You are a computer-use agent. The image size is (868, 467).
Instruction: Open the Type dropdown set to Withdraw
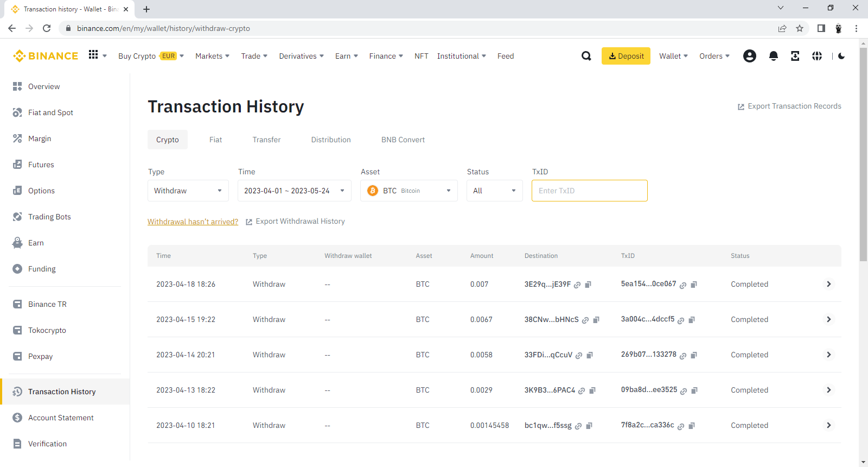[188, 191]
